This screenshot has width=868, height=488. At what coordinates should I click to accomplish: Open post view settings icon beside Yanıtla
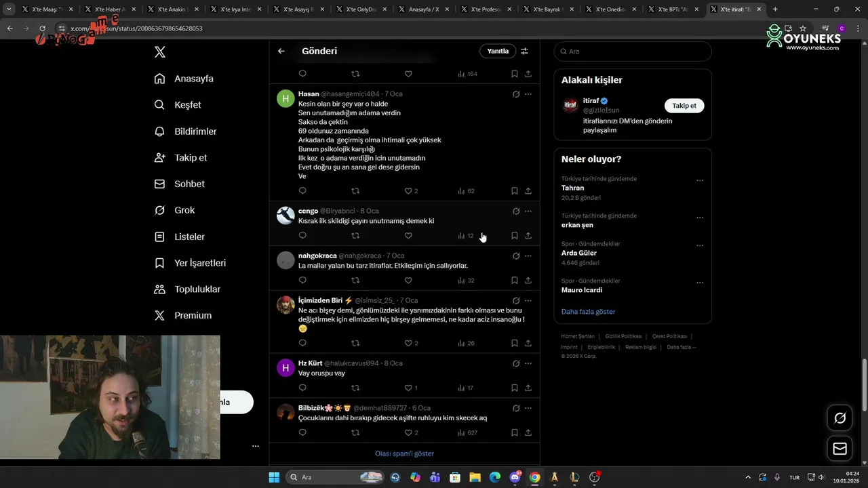[524, 51]
